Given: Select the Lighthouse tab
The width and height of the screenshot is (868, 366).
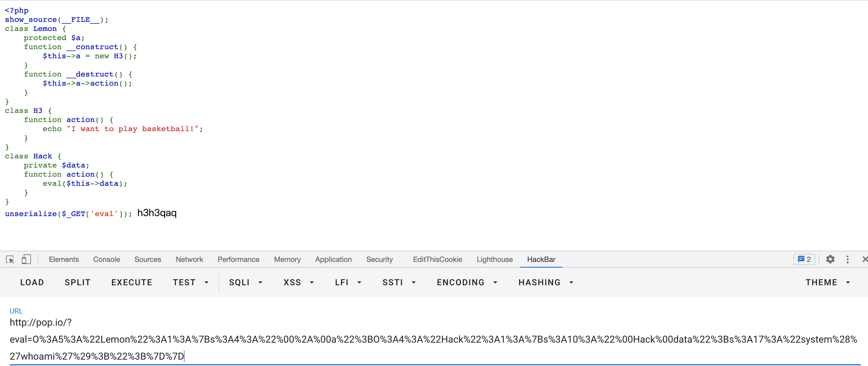Looking at the screenshot, I should (x=494, y=259).
